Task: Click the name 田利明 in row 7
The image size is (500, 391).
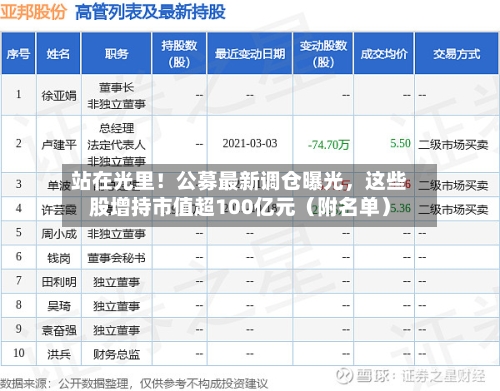Action: (x=59, y=282)
